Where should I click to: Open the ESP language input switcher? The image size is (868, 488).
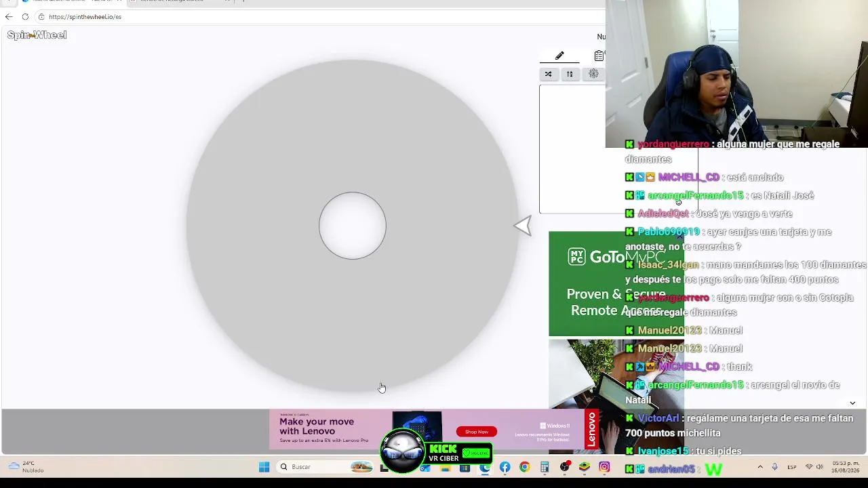[792, 467]
